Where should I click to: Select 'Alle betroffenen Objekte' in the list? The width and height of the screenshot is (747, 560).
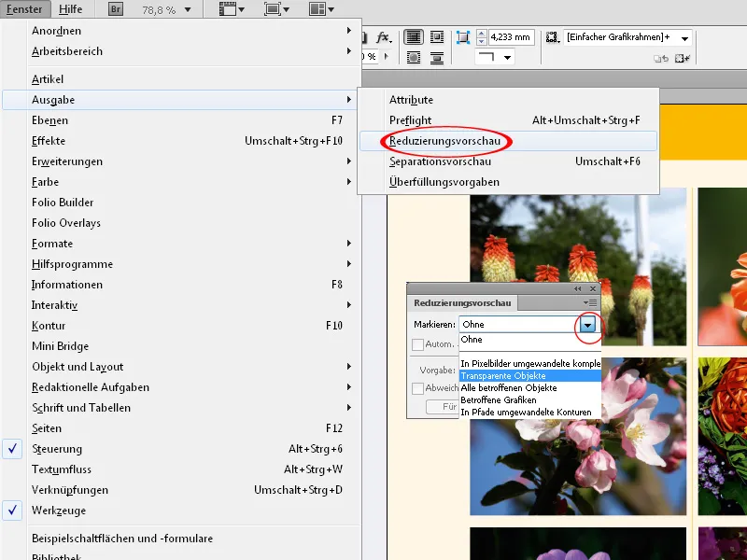coord(529,387)
